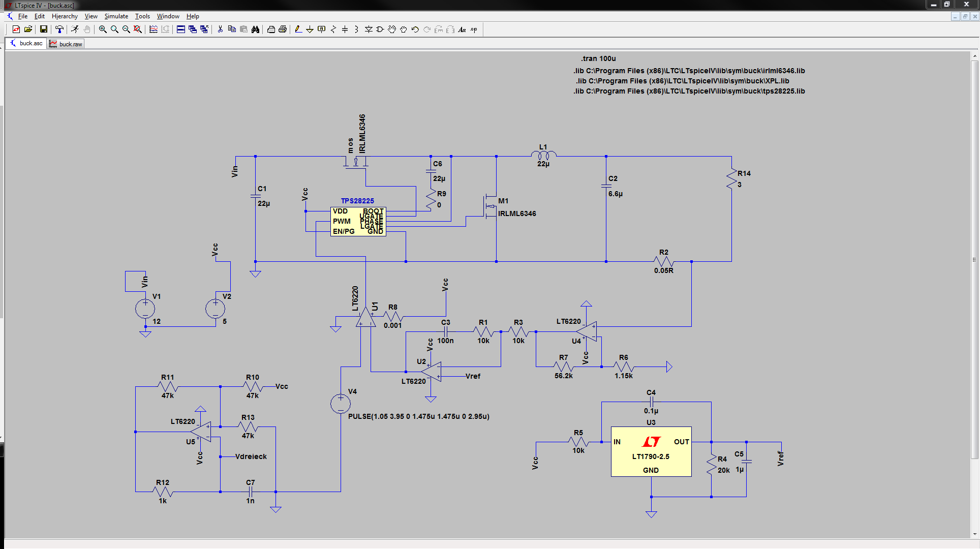Create a new schematic with the toolbar icon
Screen dimensions: 980x549
pyautogui.click(x=16, y=29)
